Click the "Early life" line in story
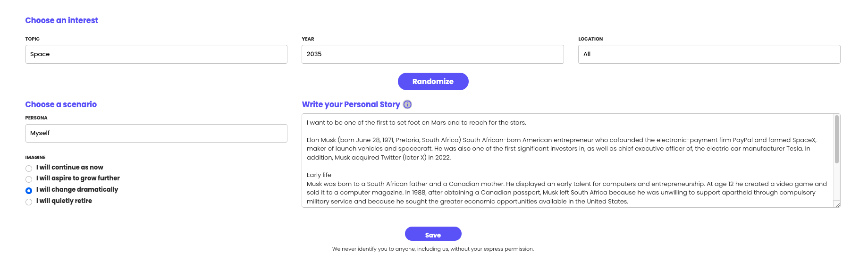This screenshot has width=868, height=271. [319, 175]
